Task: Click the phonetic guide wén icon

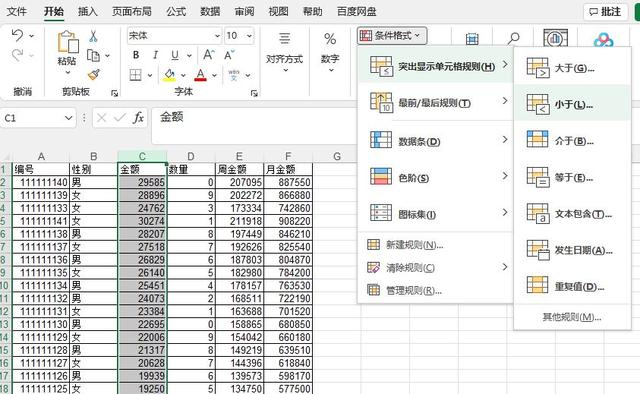Action: [234, 75]
